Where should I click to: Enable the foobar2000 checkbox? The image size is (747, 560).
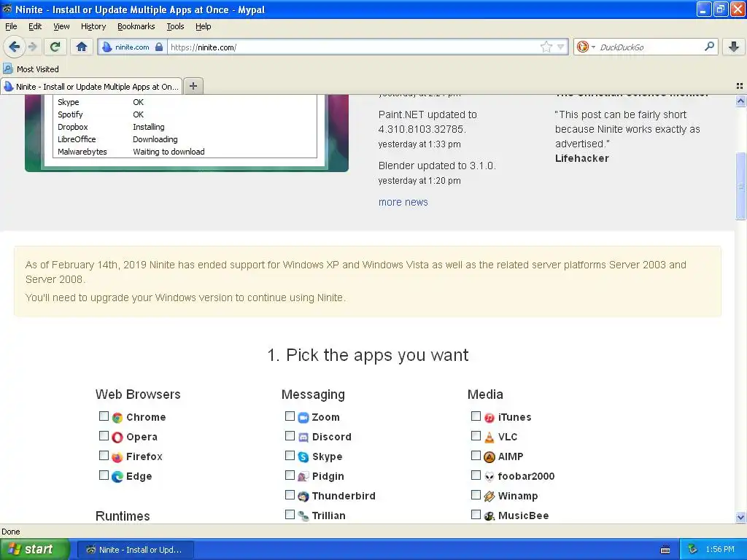tap(476, 475)
